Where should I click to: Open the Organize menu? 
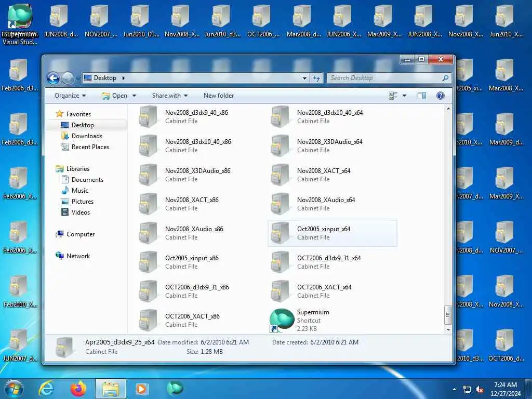70,96
